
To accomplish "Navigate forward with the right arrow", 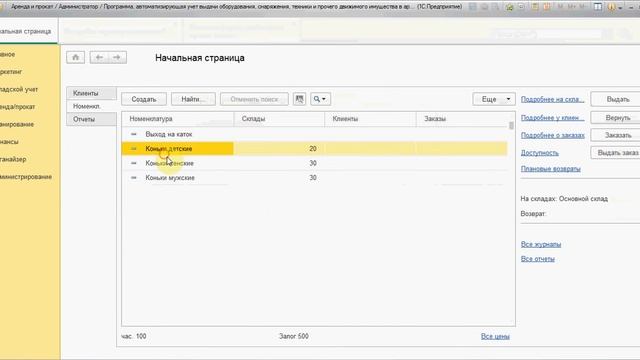I will [x=117, y=57].
